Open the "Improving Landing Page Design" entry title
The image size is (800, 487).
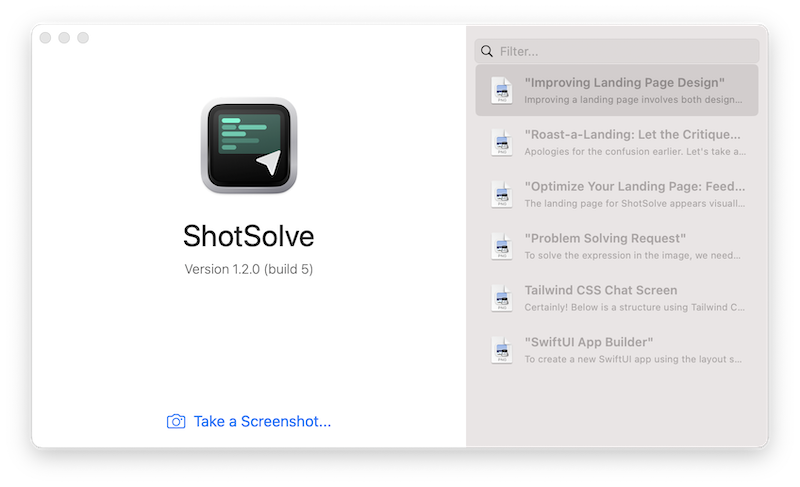coord(624,82)
